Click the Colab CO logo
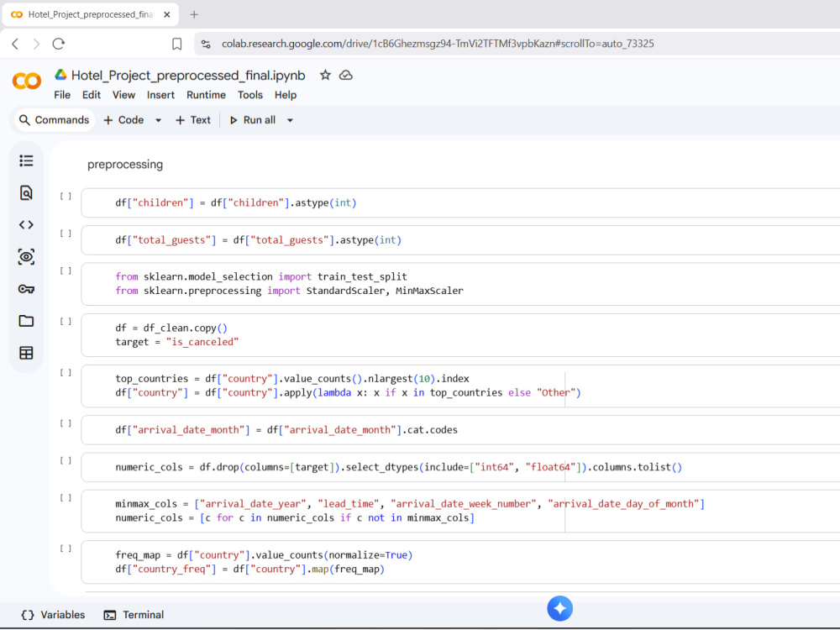840x630 pixels. [26, 81]
